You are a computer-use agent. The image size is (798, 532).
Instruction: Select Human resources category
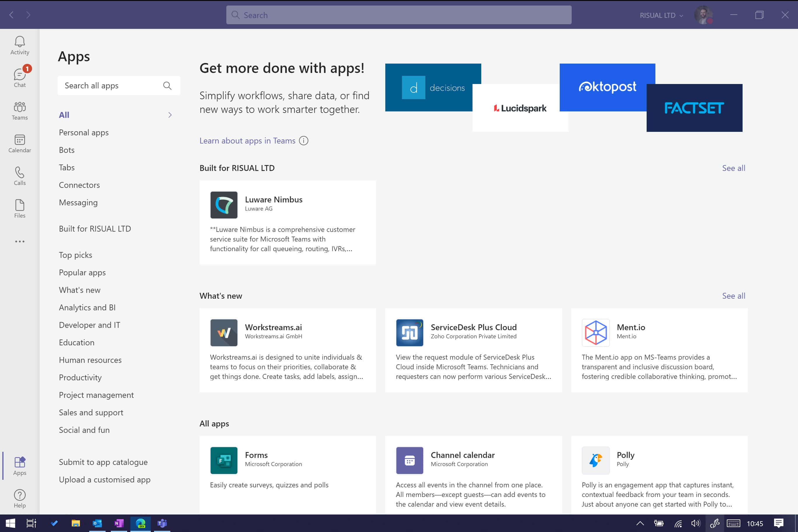click(90, 360)
